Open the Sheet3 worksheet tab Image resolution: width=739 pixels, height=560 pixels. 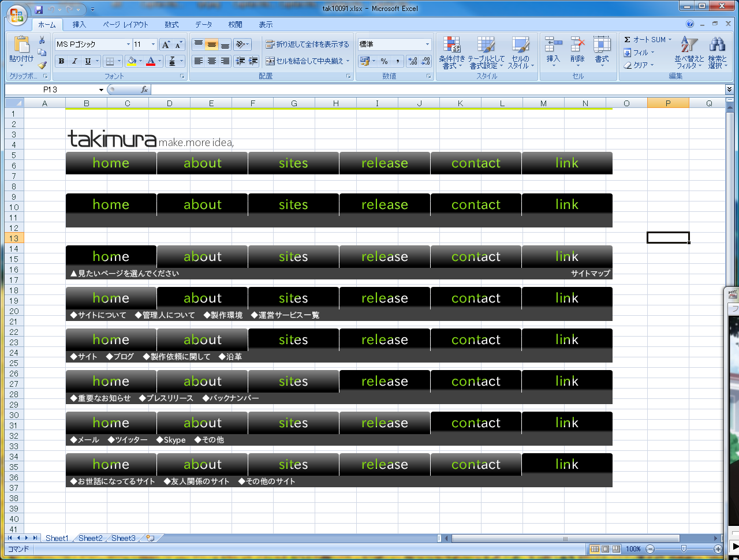(x=124, y=538)
